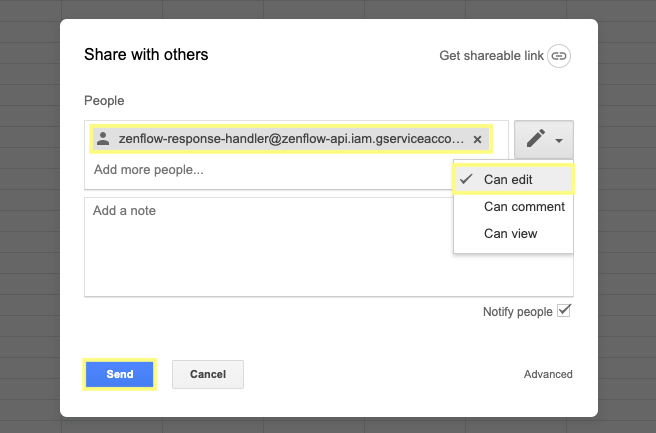This screenshot has height=433, width=656.
Task: Click the Get shareable link text
Action: (x=491, y=56)
